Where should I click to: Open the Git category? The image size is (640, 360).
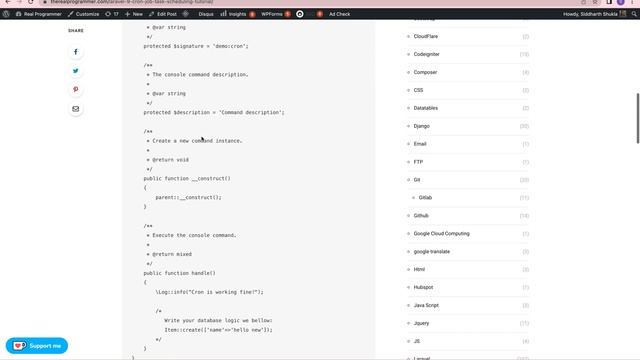pyautogui.click(x=417, y=180)
